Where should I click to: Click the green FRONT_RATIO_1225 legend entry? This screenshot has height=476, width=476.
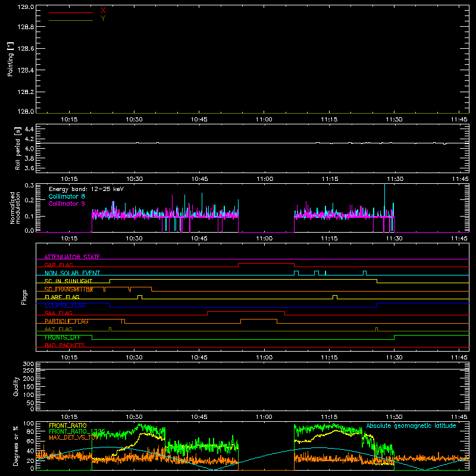[77, 431]
